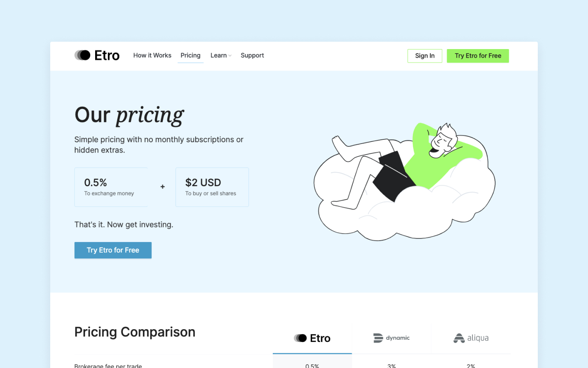
Task: Click the blue Try Etro for Free button
Action: [x=113, y=250]
